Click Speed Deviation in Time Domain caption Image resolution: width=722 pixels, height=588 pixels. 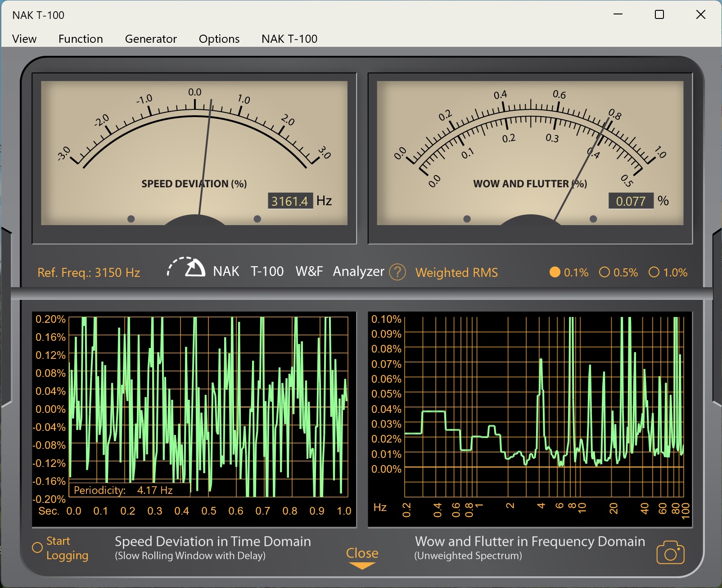212,541
